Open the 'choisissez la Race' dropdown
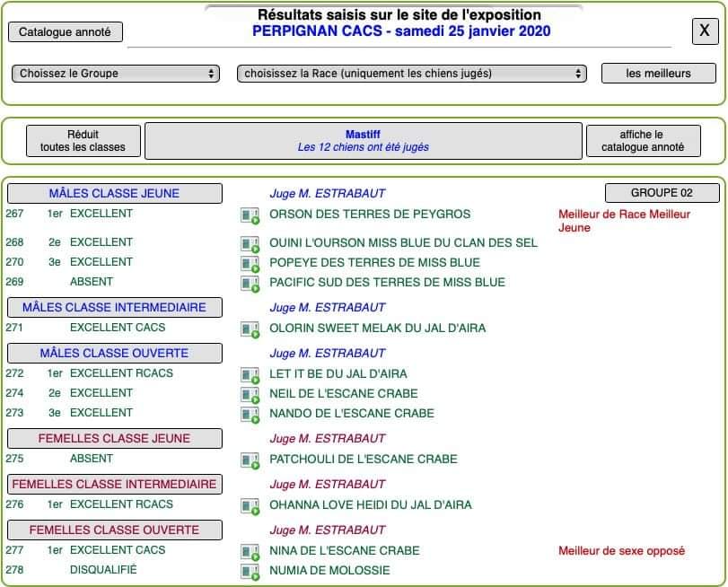The height and width of the screenshot is (587, 728). 412,74
